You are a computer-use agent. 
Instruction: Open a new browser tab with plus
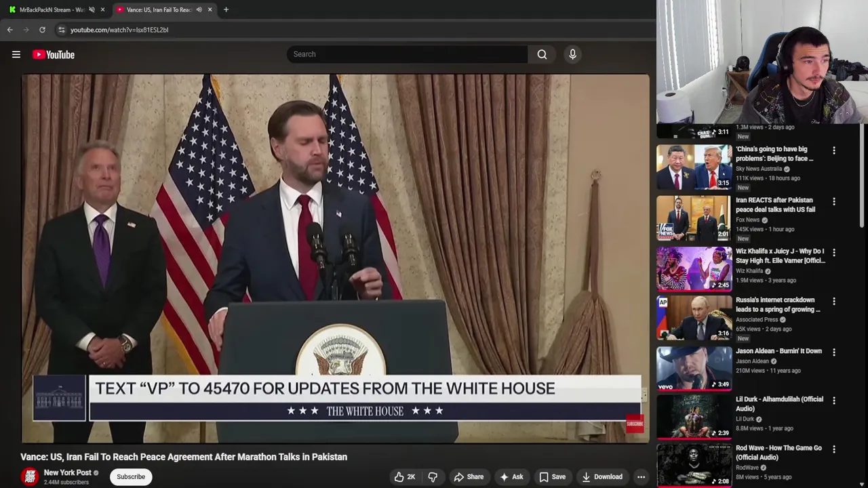(x=226, y=9)
